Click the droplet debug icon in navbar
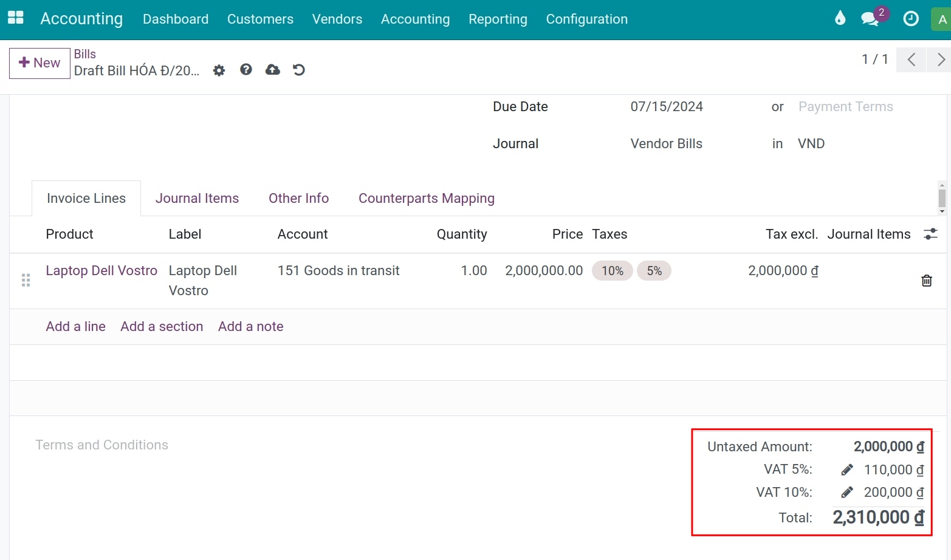951x560 pixels. [840, 18]
